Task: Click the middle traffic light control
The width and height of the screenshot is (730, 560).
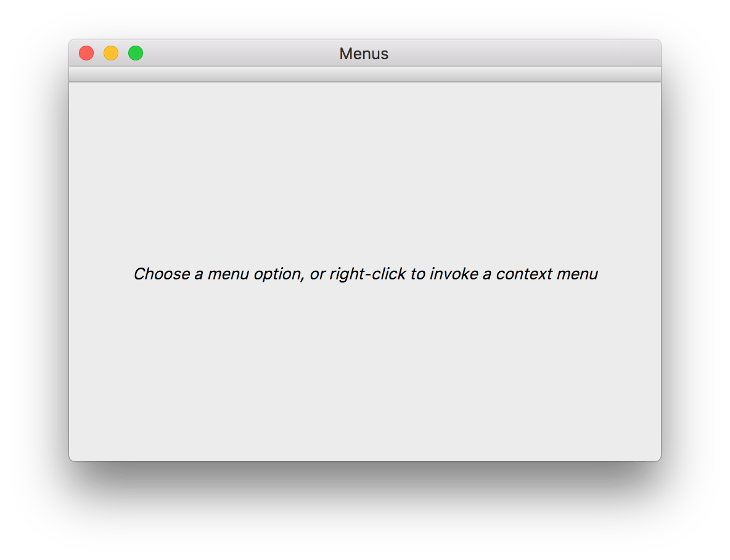Action: [111, 53]
